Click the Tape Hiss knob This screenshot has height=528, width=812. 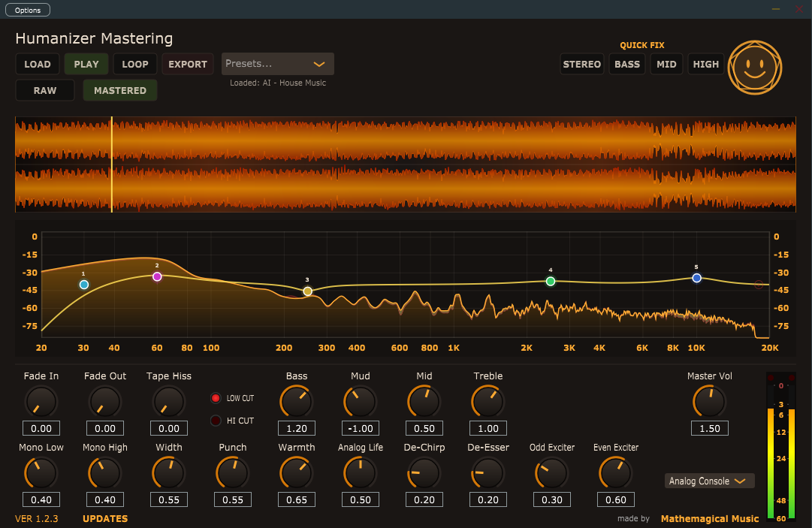[x=169, y=402]
